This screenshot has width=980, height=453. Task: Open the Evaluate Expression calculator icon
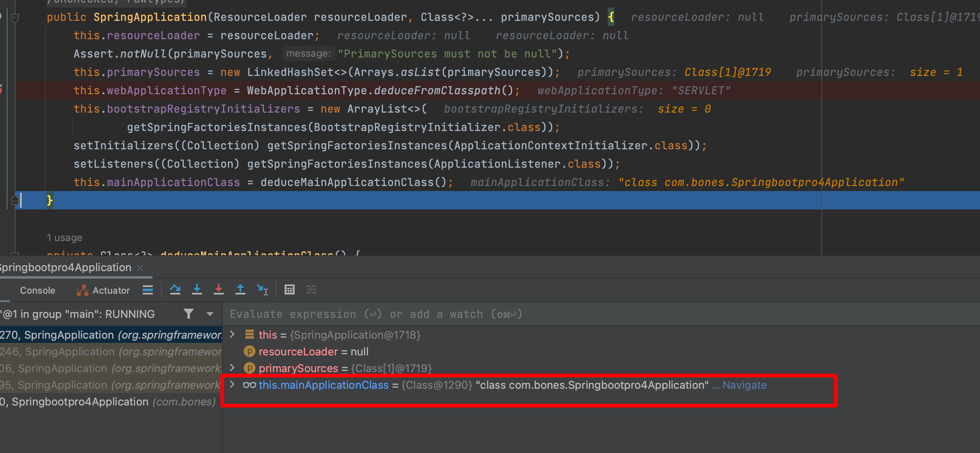click(290, 289)
